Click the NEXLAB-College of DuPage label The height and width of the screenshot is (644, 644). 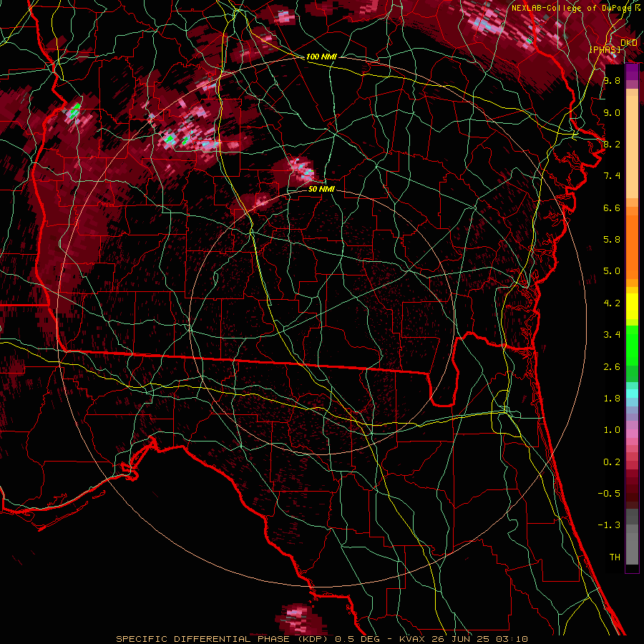coord(573,8)
